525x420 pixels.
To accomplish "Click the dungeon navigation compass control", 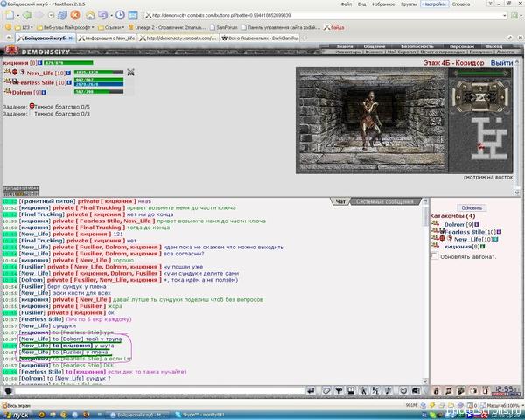I will [x=480, y=97].
